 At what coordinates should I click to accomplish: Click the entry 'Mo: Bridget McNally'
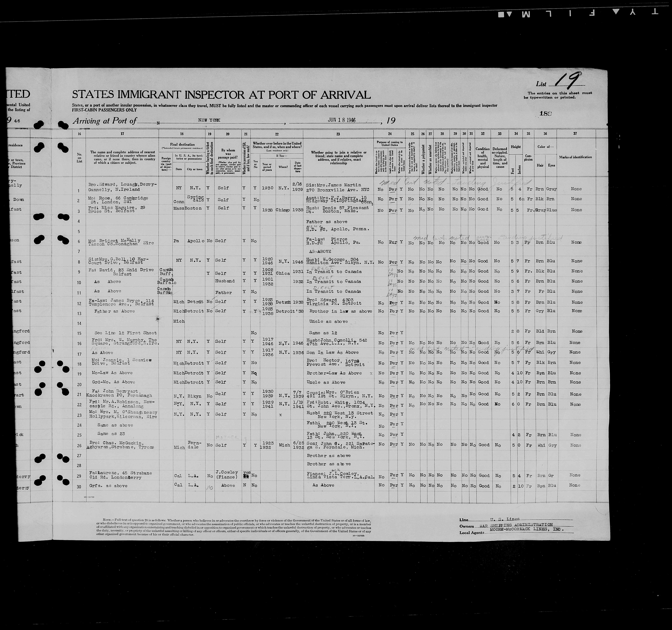[x=114, y=240]
